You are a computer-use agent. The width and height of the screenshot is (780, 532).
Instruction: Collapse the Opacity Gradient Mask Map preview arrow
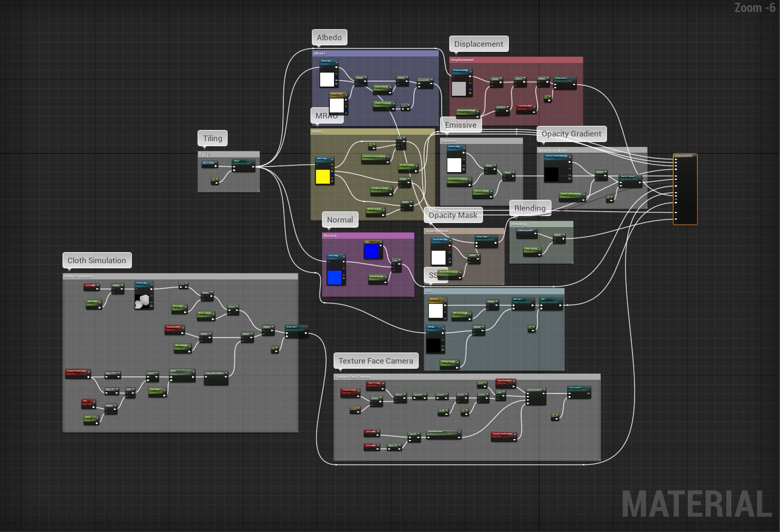pos(570,157)
